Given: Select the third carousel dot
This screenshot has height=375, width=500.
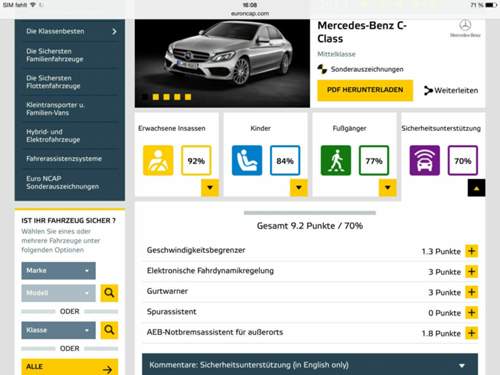Looking at the screenshot, I should click(x=166, y=97).
